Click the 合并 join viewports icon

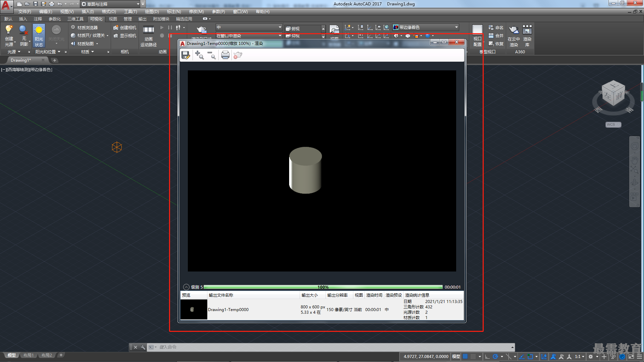[x=496, y=36]
